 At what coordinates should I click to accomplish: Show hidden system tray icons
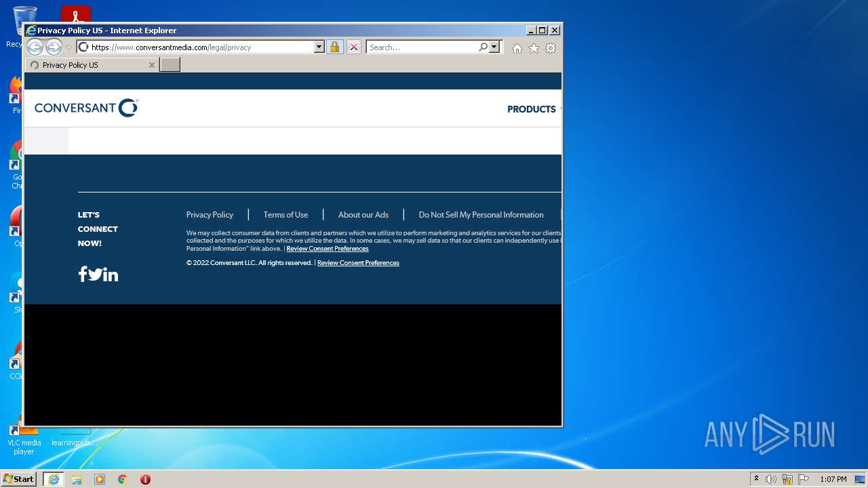pyautogui.click(x=756, y=479)
